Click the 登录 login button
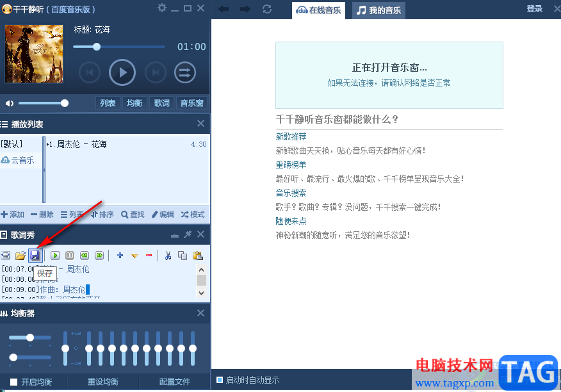Viewport: 561px width, 392px height. (535, 8)
